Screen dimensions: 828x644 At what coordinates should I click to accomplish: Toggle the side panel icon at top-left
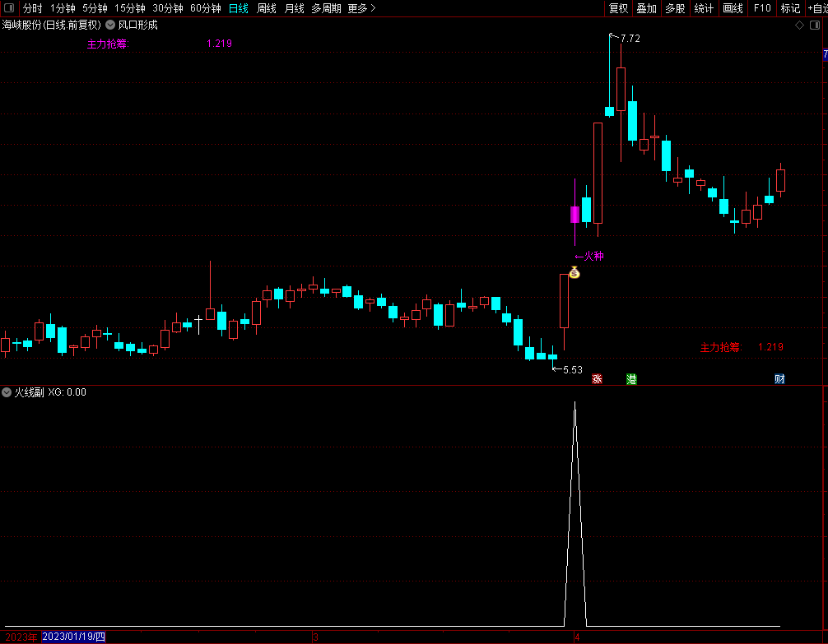[9, 8]
